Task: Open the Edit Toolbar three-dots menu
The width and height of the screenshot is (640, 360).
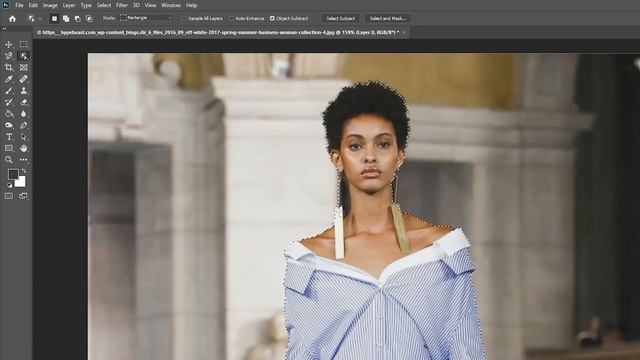Action: pos(24,160)
